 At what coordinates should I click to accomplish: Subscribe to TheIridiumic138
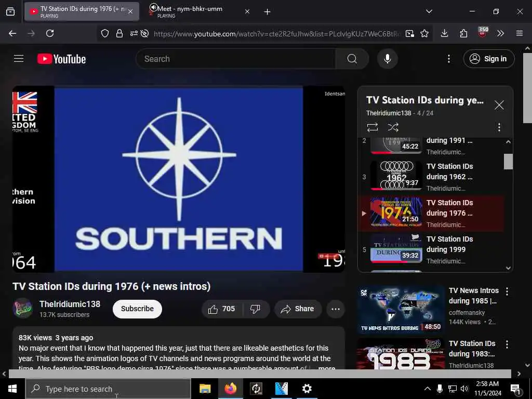[137, 309]
